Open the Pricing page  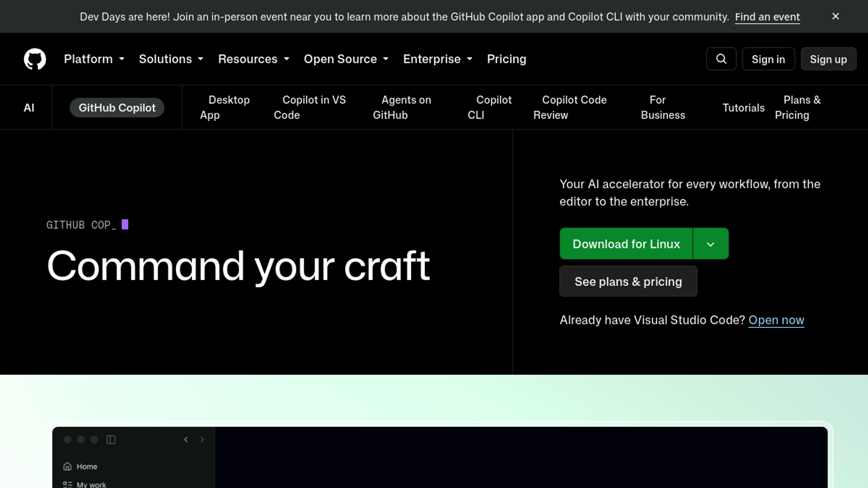pos(506,59)
